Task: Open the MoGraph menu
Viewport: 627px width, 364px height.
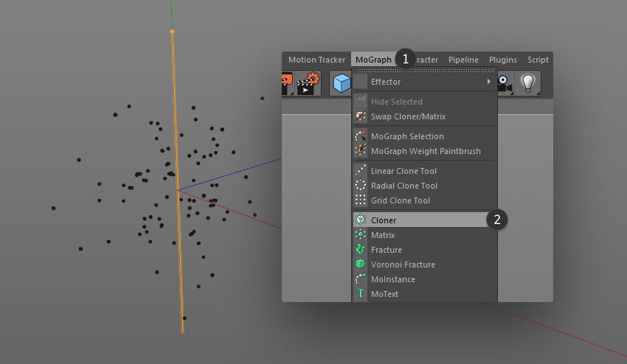Action: [x=373, y=60]
